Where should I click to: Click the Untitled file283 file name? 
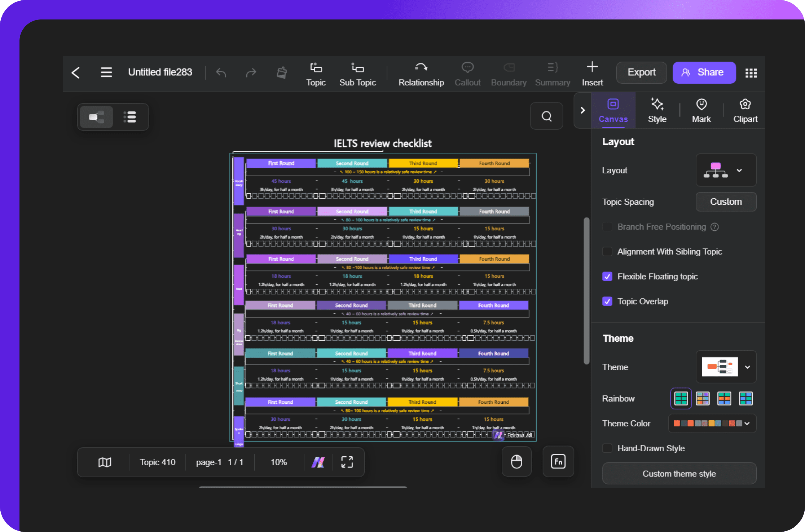tap(160, 72)
